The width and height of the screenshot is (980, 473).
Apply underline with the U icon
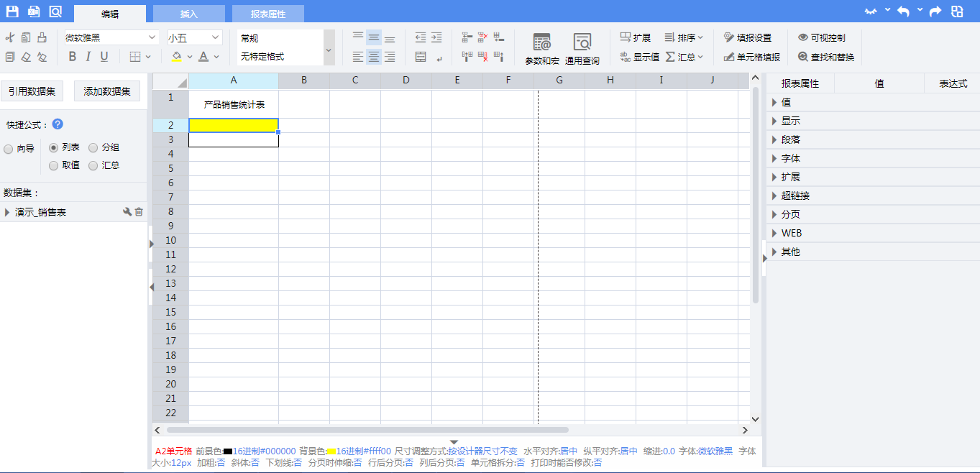click(104, 57)
